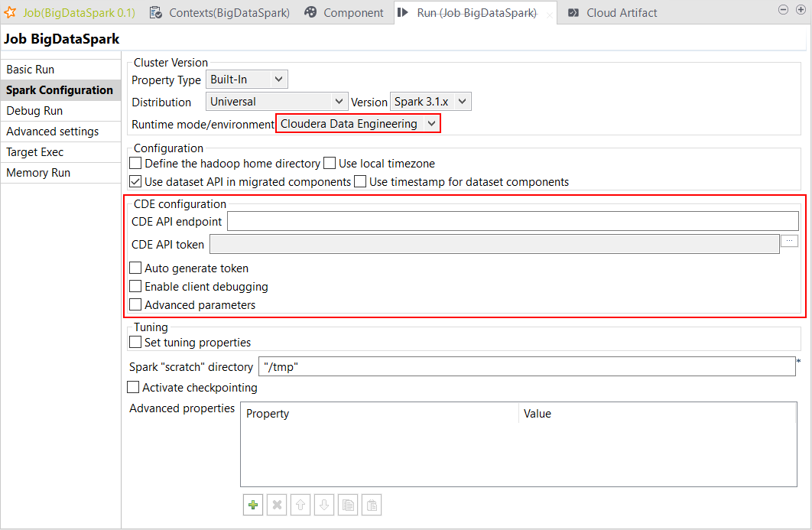
Task: Uncheck Use dataset API in migrated components
Action: [x=135, y=181]
